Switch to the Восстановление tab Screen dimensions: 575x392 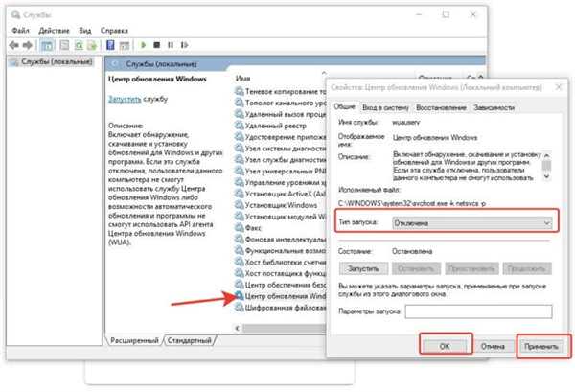coord(441,107)
